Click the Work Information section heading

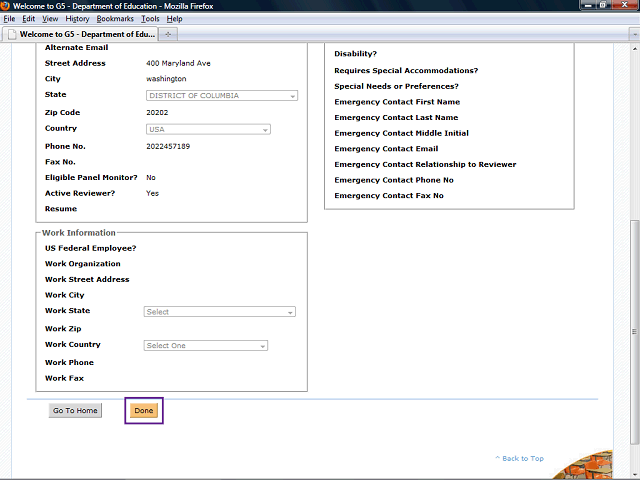point(79,233)
